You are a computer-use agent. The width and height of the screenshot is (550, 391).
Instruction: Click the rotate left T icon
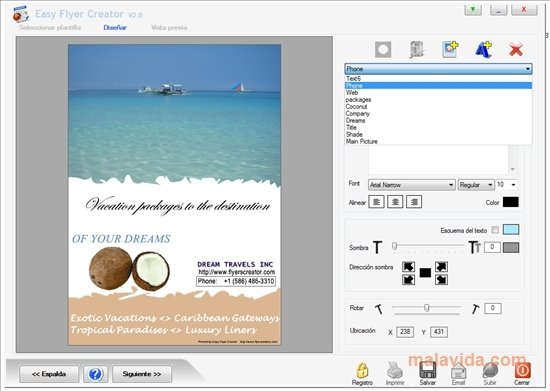(379, 309)
